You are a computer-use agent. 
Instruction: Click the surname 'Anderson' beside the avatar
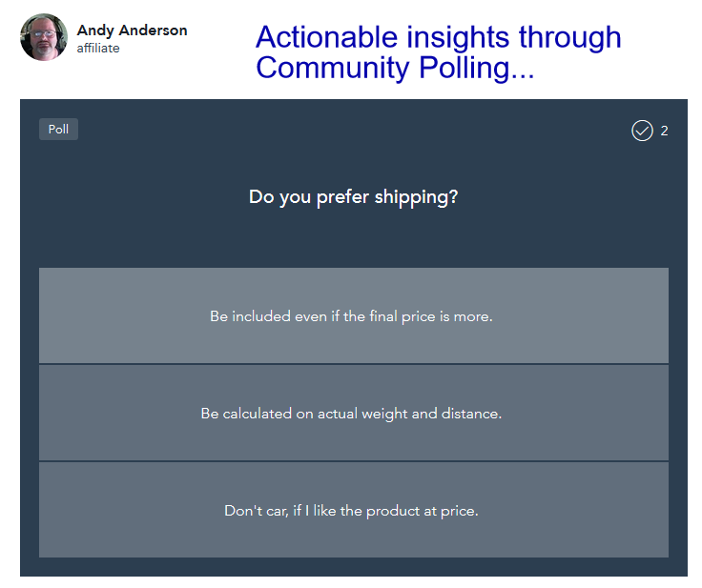[x=154, y=30]
